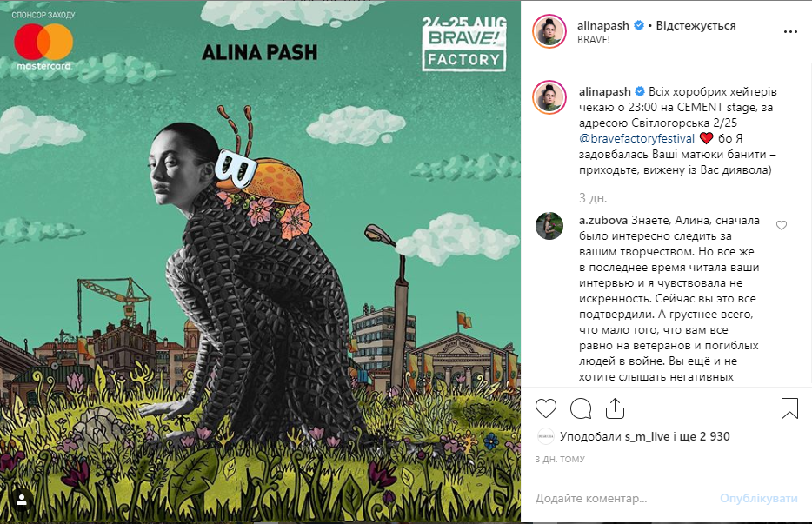The height and width of the screenshot is (524, 812).
Task: Click the verified badge beside the header username
Action: (639, 25)
